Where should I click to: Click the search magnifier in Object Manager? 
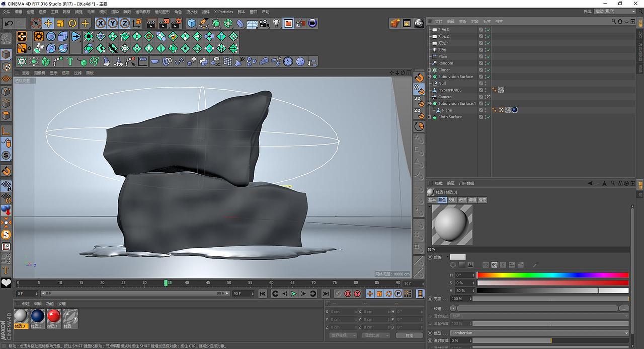click(614, 22)
